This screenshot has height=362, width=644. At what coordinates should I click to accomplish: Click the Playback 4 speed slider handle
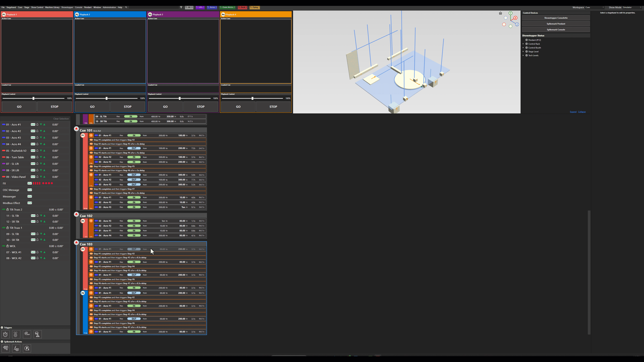pyautogui.click(x=253, y=98)
